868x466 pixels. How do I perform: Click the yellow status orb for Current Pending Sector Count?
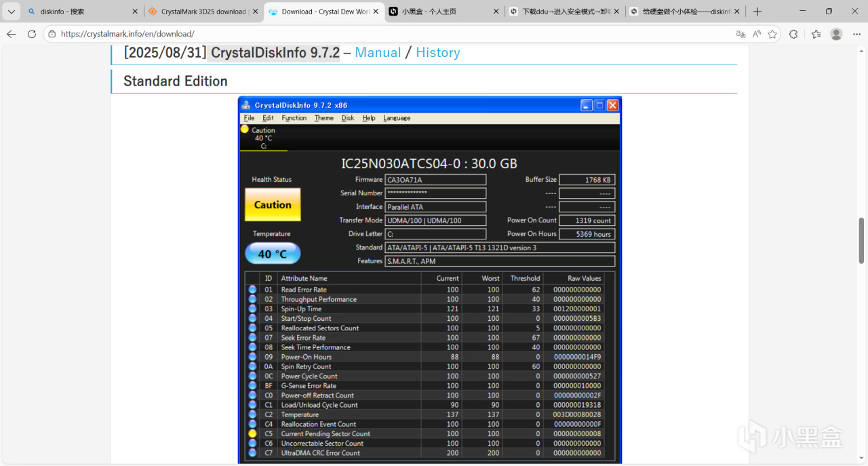(x=252, y=433)
